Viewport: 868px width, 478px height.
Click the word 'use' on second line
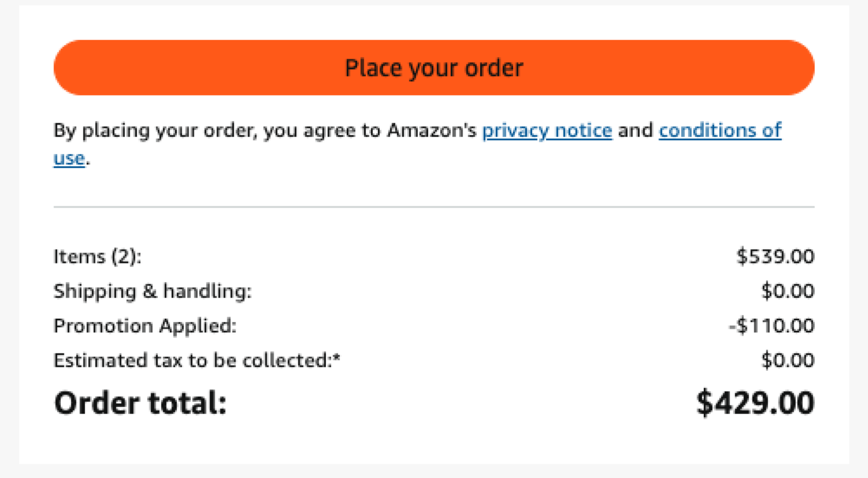coord(69,159)
